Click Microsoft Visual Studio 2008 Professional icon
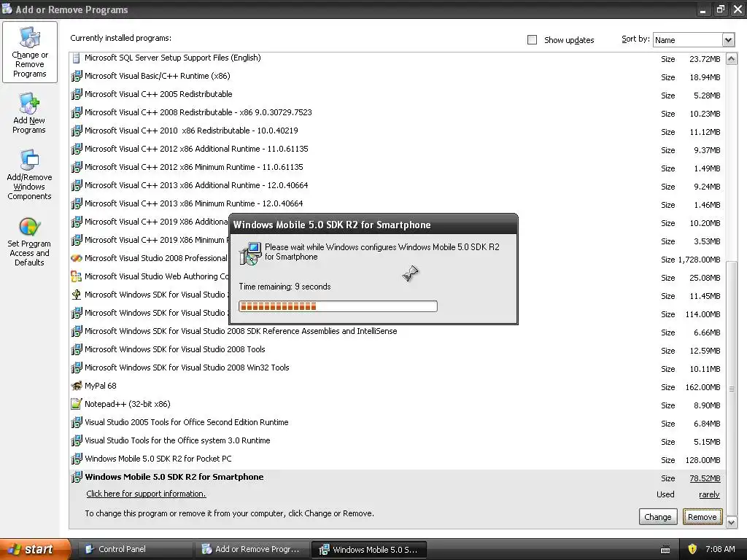This screenshot has width=747, height=560. 76,259
